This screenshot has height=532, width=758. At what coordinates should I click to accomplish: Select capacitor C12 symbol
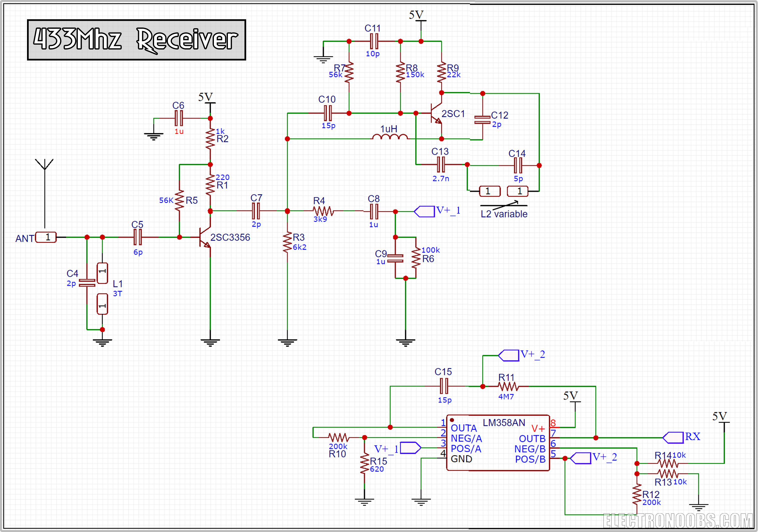click(x=482, y=120)
